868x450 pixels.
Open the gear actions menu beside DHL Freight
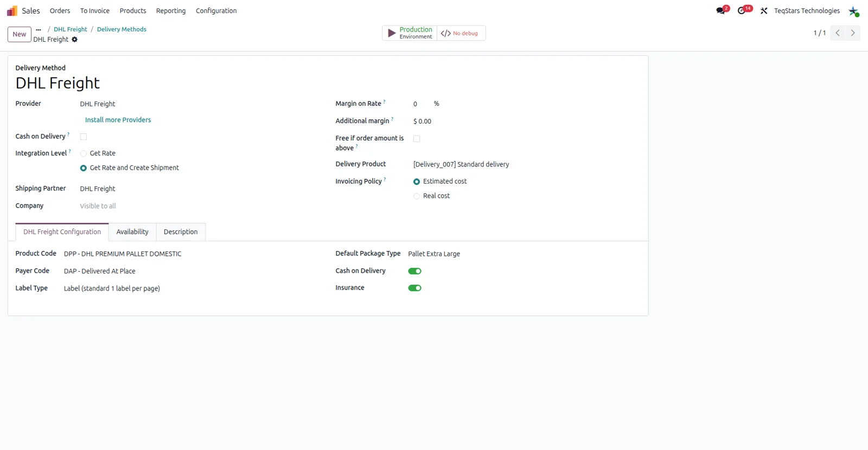(75, 40)
